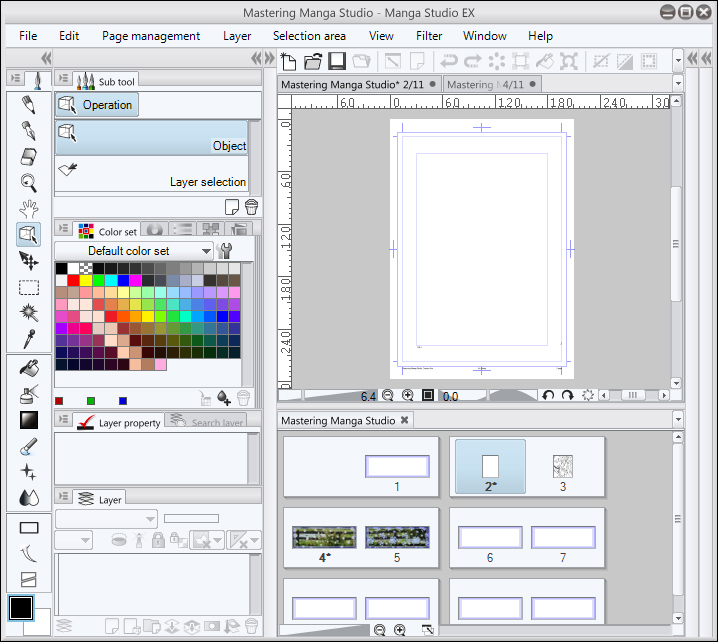Open the Page management menu
This screenshot has width=718, height=642.
[x=151, y=36]
